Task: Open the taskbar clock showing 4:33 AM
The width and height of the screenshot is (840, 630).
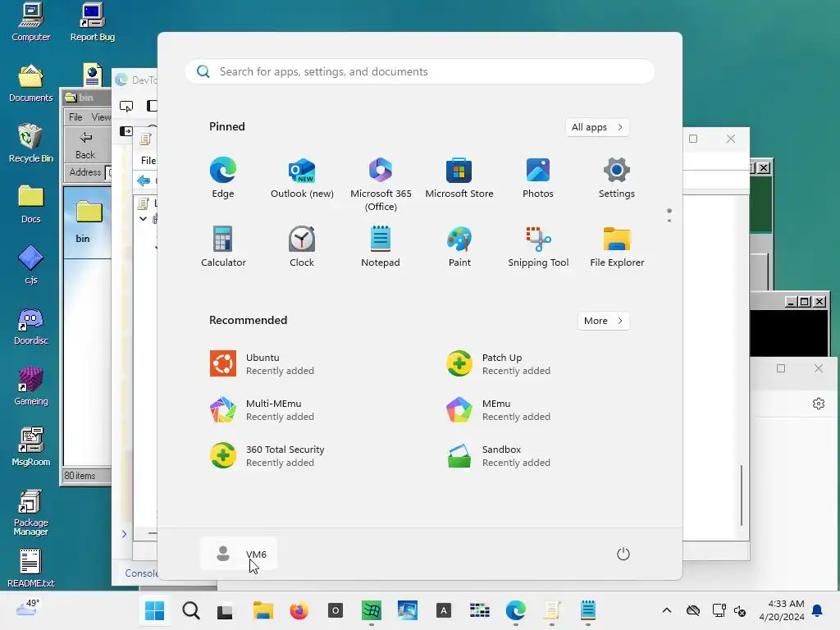Action: pyautogui.click(x=782, y=610)
